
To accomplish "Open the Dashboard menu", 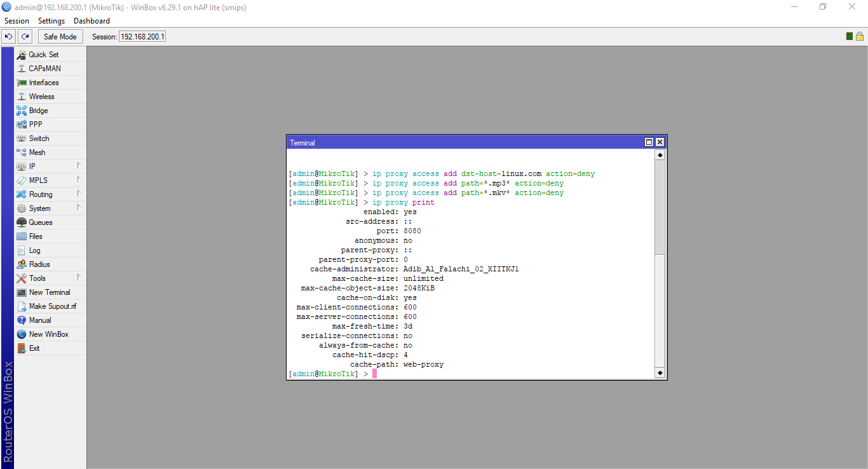I will (x=92, y=21).
